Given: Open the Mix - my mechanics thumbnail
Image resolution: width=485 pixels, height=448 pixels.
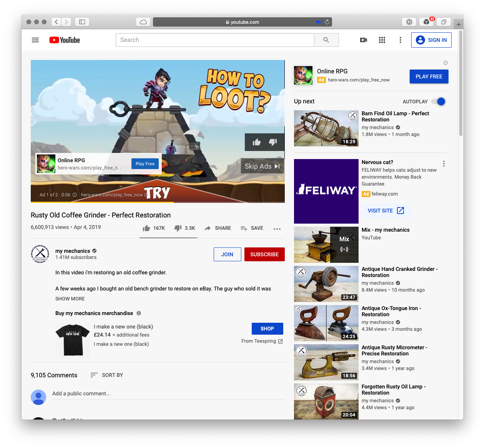Looking at the screenshot, I should pos(326,245).
